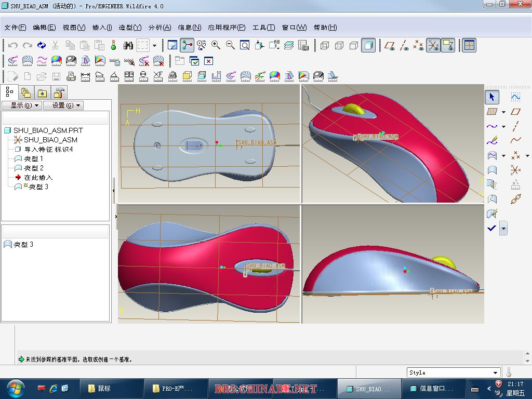Open the 显示 dropdown in model tree
The image size is (532, 399).
(21, 105)
